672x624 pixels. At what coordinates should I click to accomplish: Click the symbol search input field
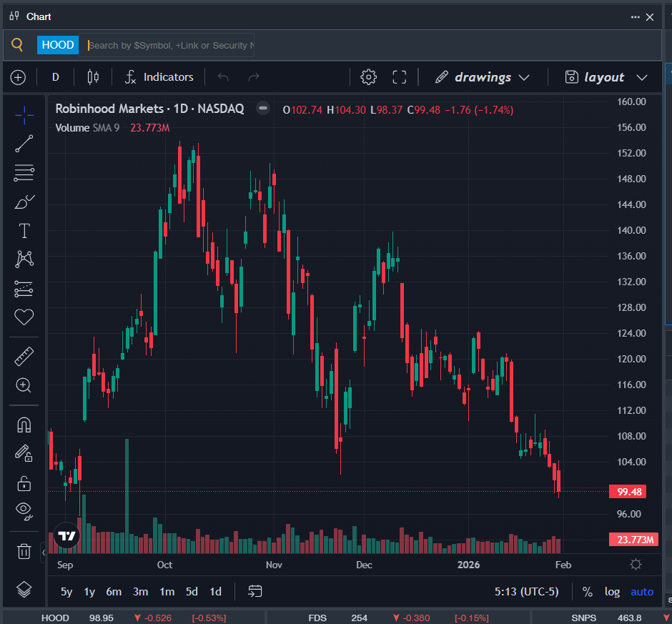(169, 45)
